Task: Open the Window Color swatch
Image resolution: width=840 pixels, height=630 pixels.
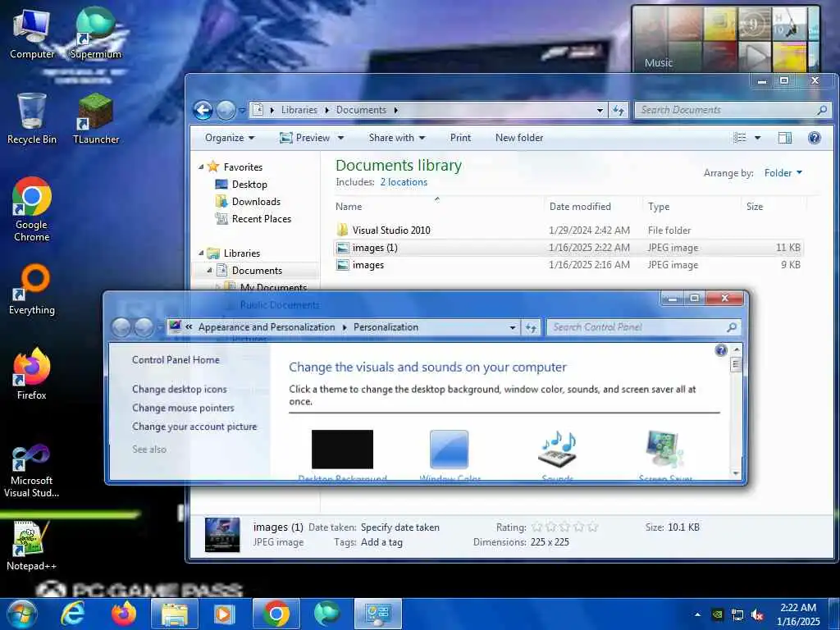Action: 449,450
